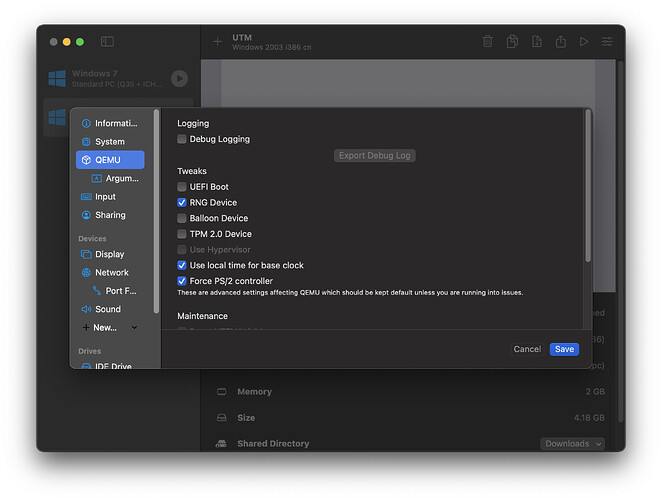Viewport: 662px width, 500px height.
Task: Turn off Force PS/2 controller
Action: (x=182, y=281)
